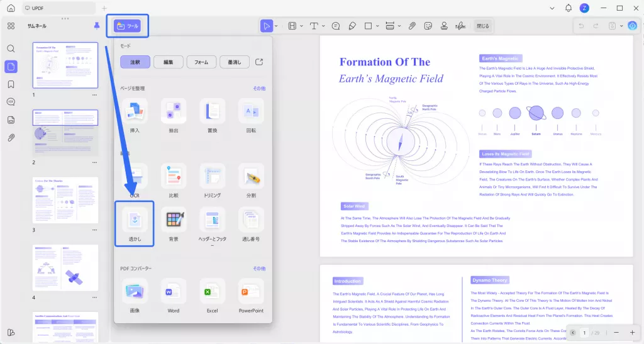
Task: Select the highlight text tool
Action: coord(292,26)
